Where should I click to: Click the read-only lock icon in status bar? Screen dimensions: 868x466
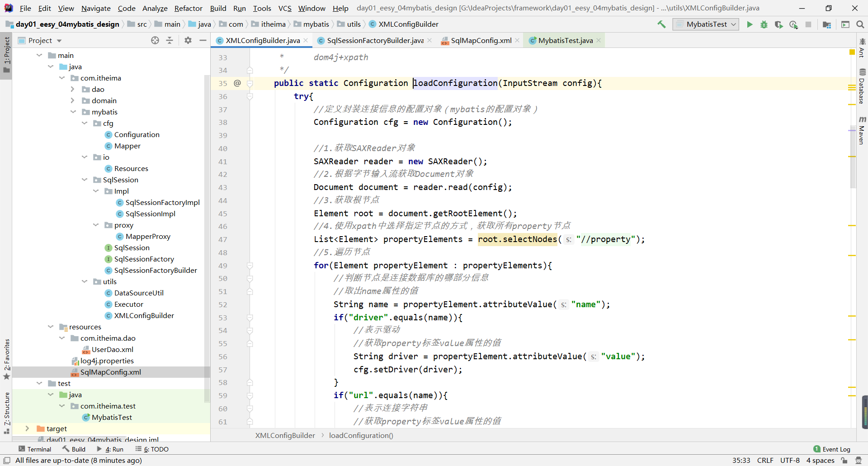click(x=844, y=460)
